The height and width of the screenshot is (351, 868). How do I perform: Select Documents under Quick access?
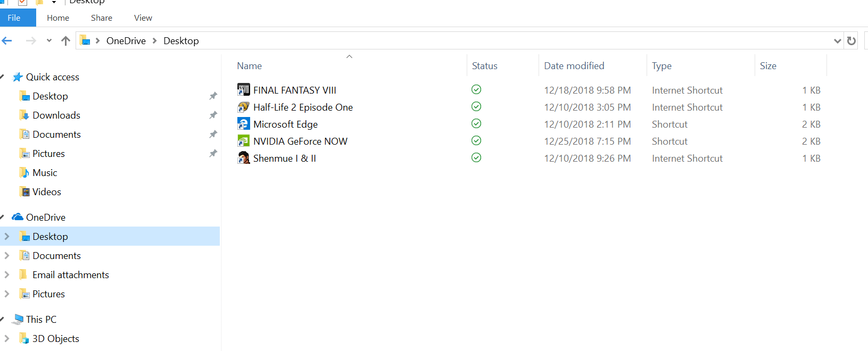[x=56, y=135]
